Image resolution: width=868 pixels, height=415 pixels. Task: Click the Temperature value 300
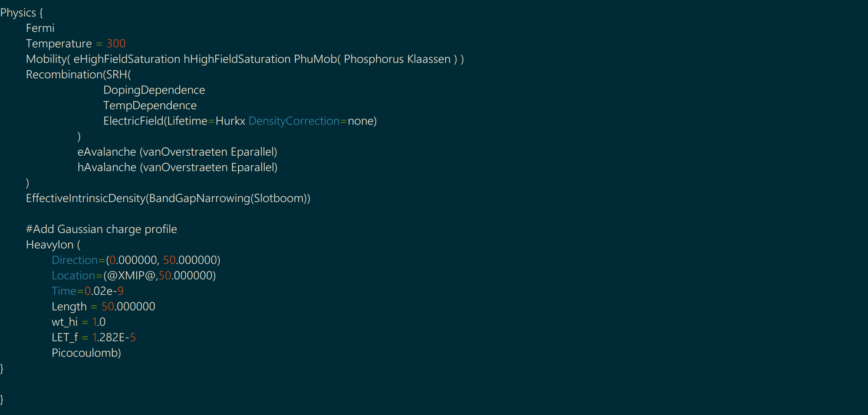pyautogui.click(x=116, y=44)
